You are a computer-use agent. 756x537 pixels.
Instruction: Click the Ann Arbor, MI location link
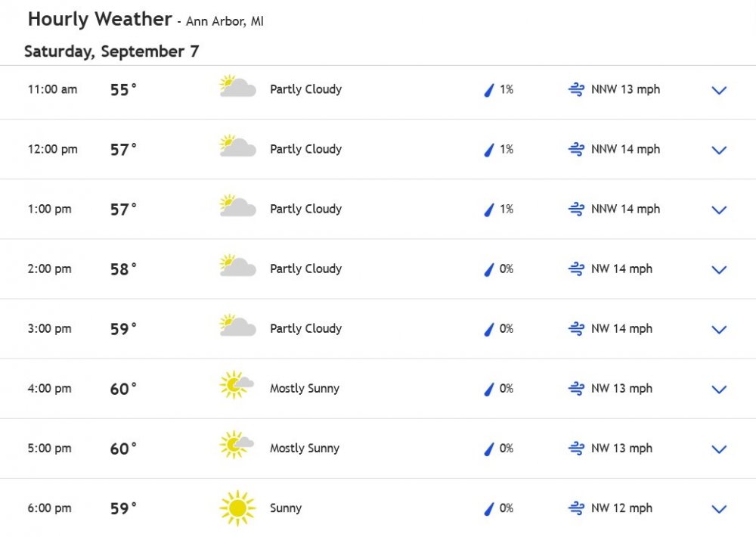[225, 21]
